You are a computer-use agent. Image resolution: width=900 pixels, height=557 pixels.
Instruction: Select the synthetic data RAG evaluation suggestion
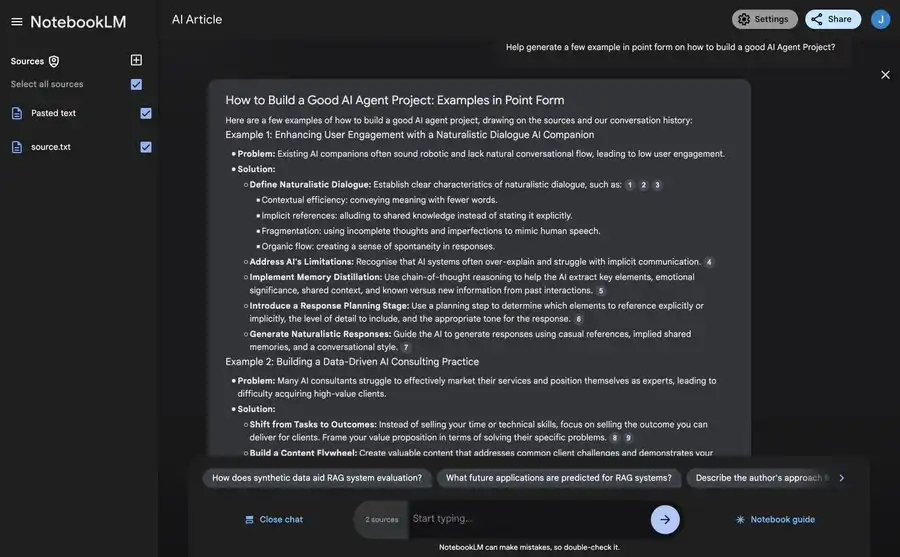[x=317, y=478]
